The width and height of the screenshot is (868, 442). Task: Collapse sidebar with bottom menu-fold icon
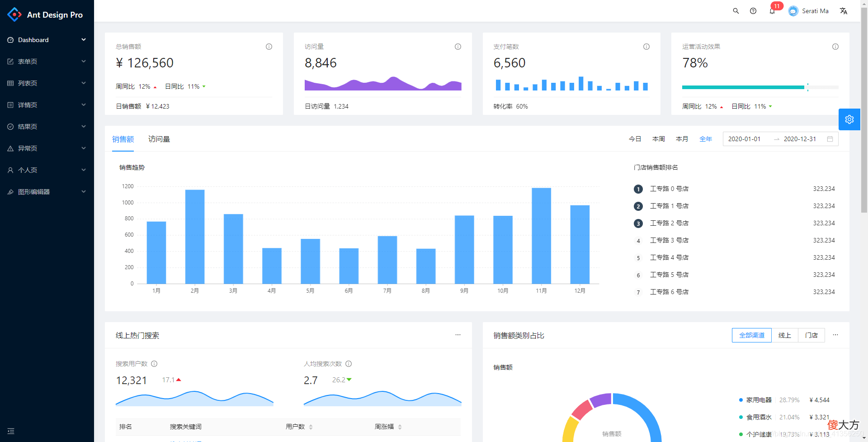11,431
